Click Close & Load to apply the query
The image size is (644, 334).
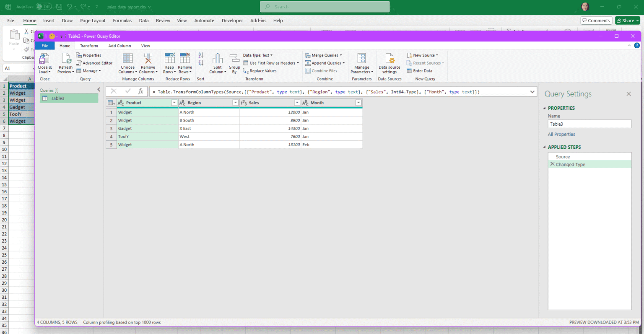44,63
